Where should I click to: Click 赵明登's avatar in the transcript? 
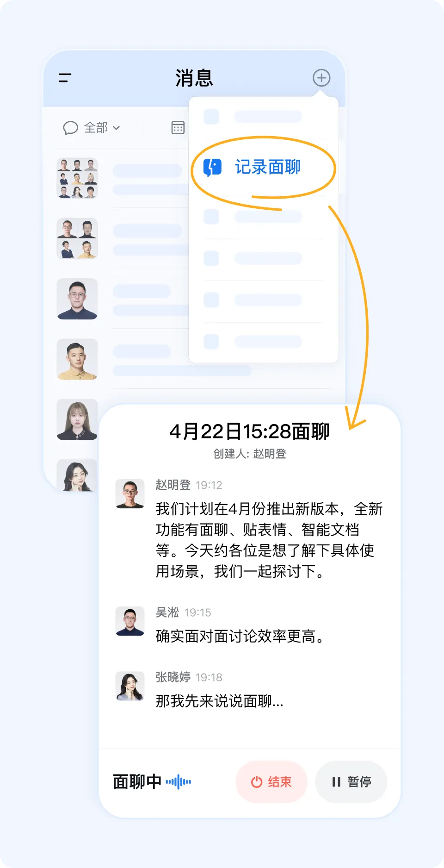(129, 494)
